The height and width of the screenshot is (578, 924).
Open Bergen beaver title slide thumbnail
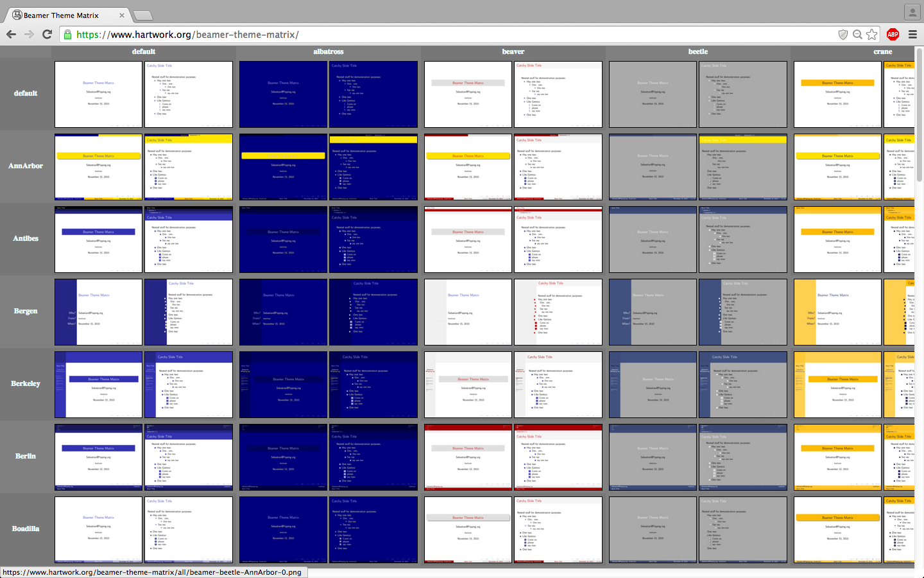point(468,312)
